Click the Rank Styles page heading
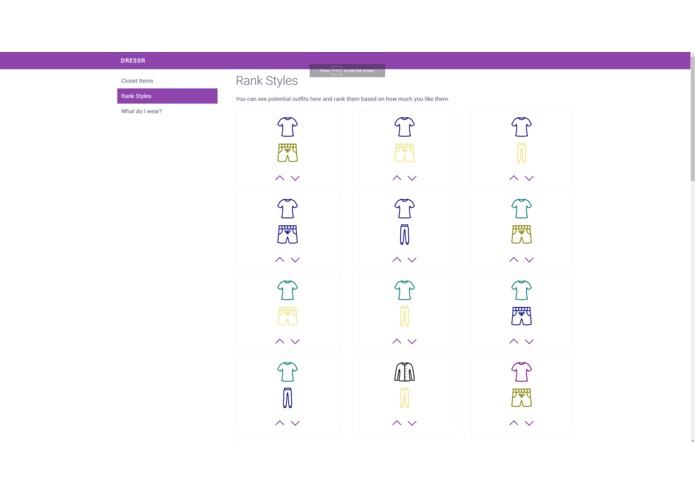The height and width of the screenshot is (494, 695). click(266, 81)
